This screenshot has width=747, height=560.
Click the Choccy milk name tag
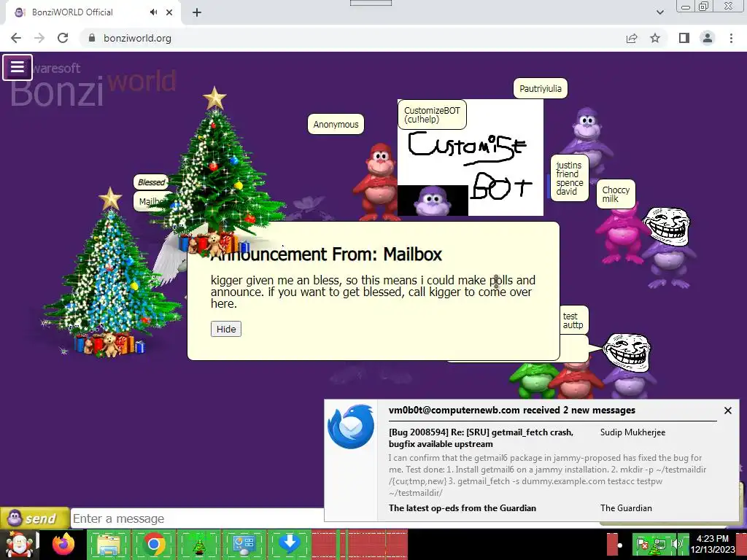coord(616,194)
